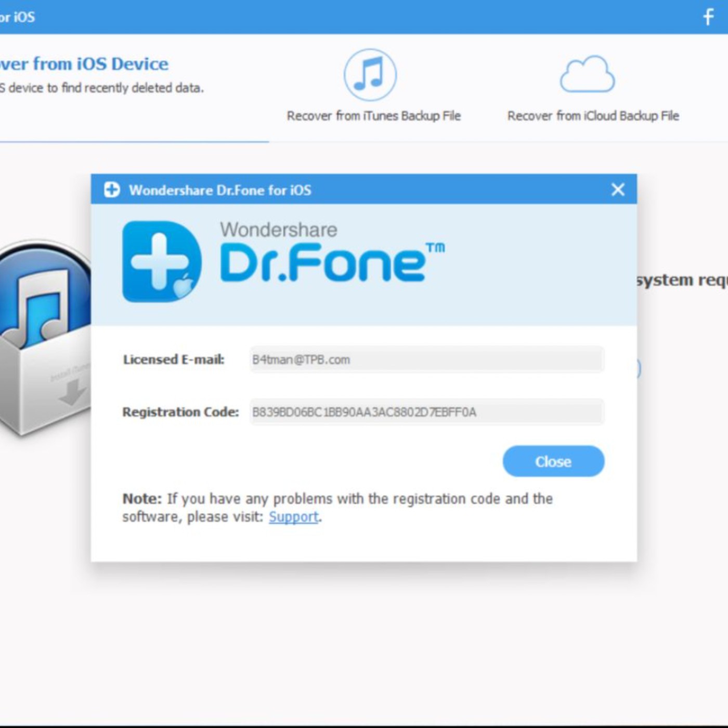Click the Licensed E-mail label
This screenshot has width=728, height=728.
(x=174, y=359)
